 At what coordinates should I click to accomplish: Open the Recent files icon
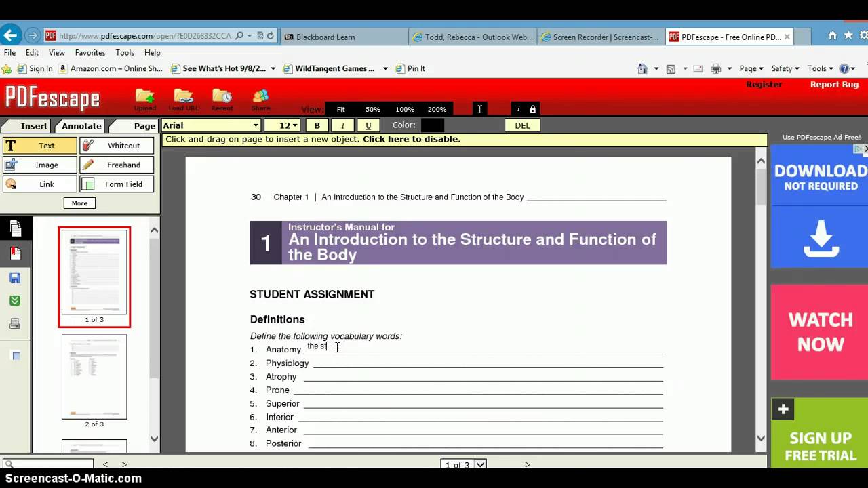tap(222, 100)
